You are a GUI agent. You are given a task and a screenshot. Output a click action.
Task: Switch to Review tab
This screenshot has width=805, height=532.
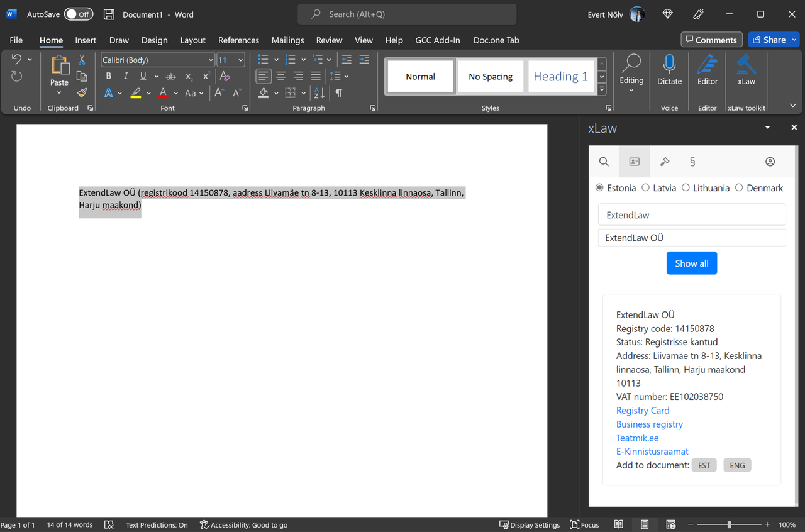(x=329, y=40)
